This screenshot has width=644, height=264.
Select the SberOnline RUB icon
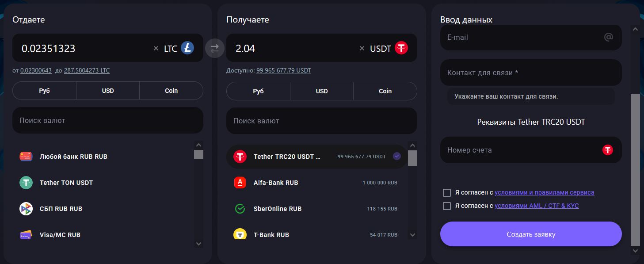tap(240, 209)
